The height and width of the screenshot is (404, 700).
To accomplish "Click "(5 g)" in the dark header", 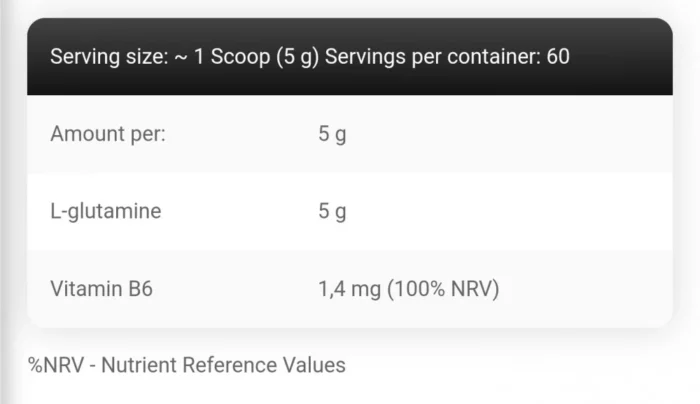I will pos(296,57).
